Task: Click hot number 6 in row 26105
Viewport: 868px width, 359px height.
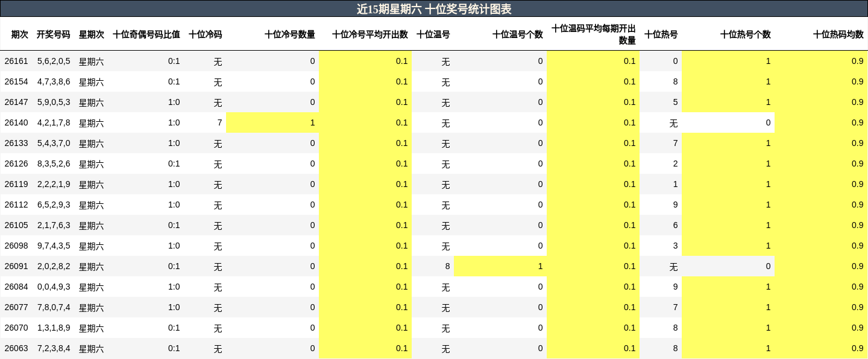Action: tap(675, 225)
